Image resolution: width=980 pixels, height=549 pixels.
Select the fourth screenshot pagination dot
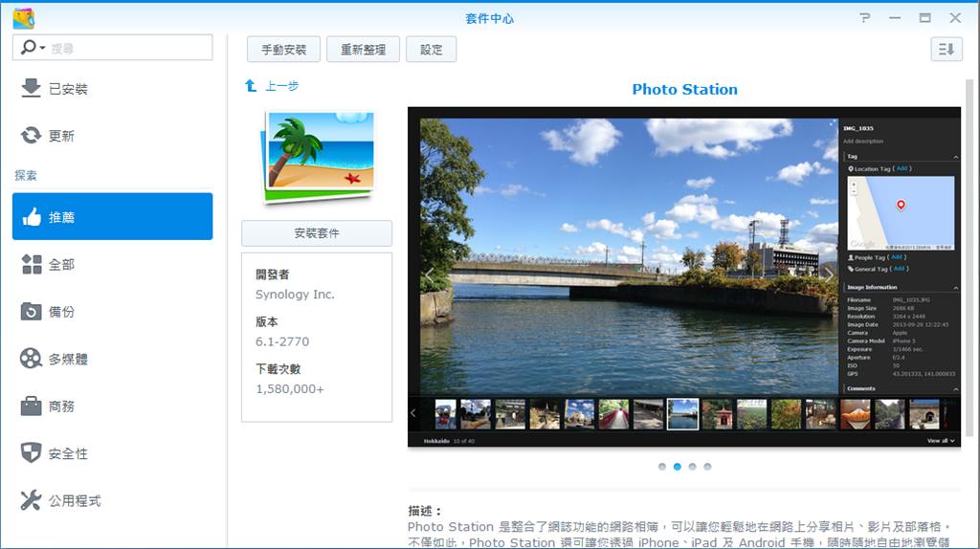(707, 467)
